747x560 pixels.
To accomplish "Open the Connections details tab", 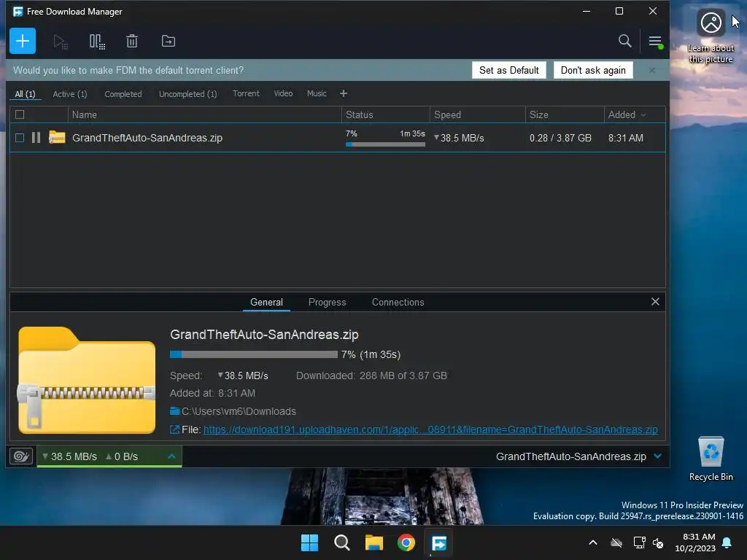I will pos(398,302).
